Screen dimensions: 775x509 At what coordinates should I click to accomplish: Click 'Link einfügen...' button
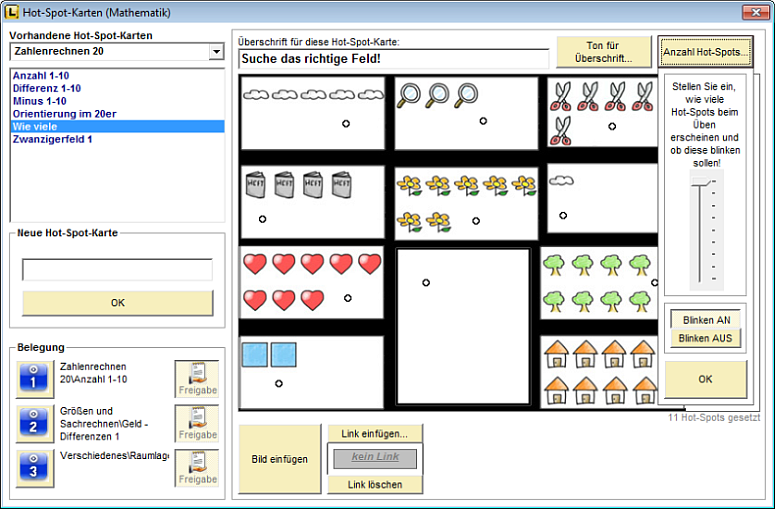pyautogui.click(x=377, y=434)
